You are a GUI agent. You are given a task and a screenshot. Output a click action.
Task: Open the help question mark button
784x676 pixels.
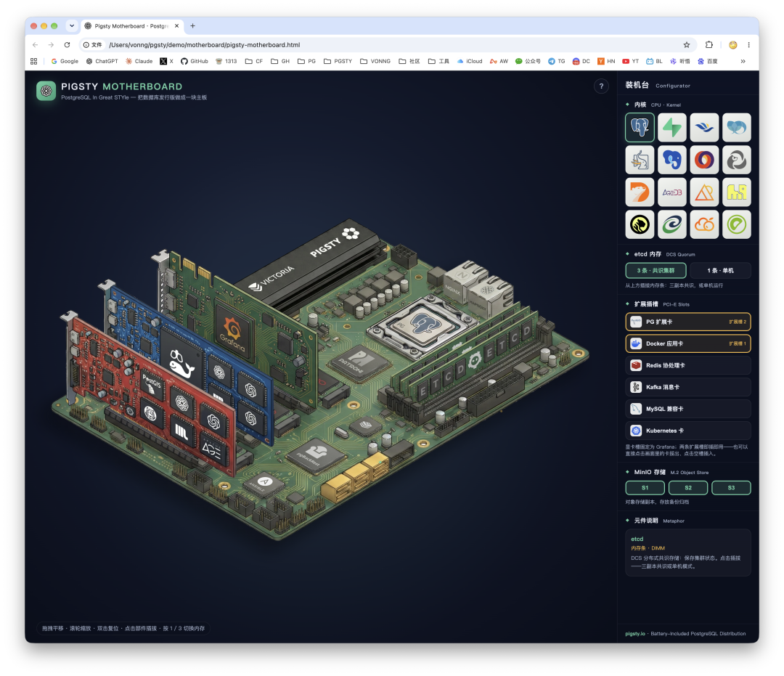601,86
